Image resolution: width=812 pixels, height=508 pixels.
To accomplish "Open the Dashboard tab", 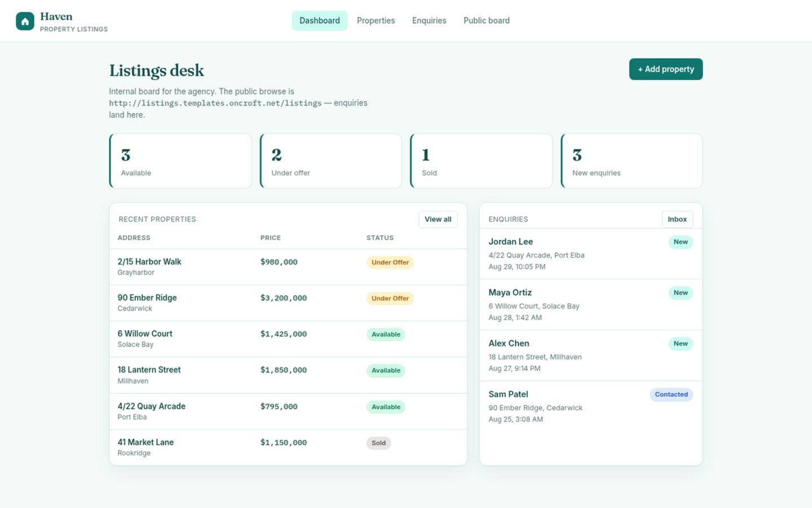I will click(x=320, y=21).
